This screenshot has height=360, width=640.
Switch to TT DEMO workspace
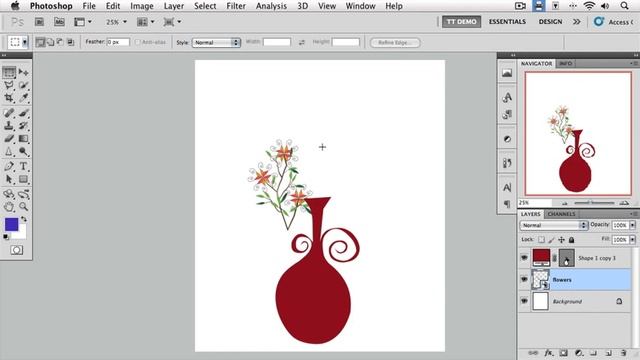click(x=461, y=22)
